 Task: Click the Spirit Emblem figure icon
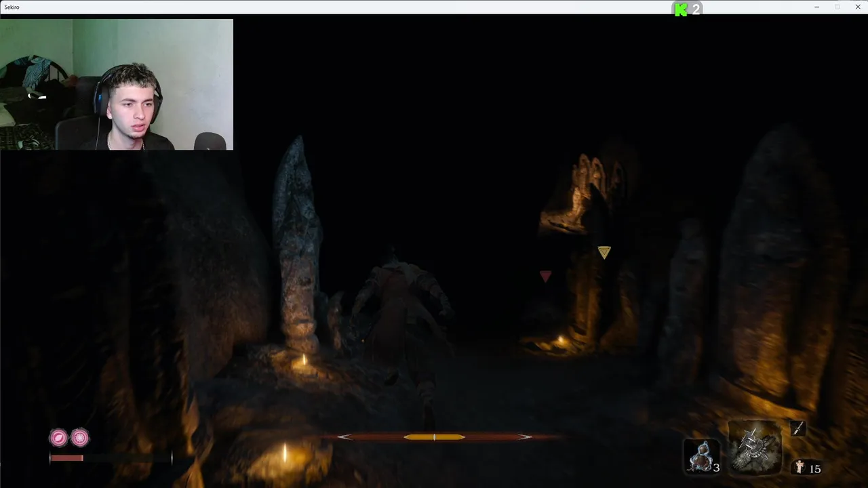(800, 468)
